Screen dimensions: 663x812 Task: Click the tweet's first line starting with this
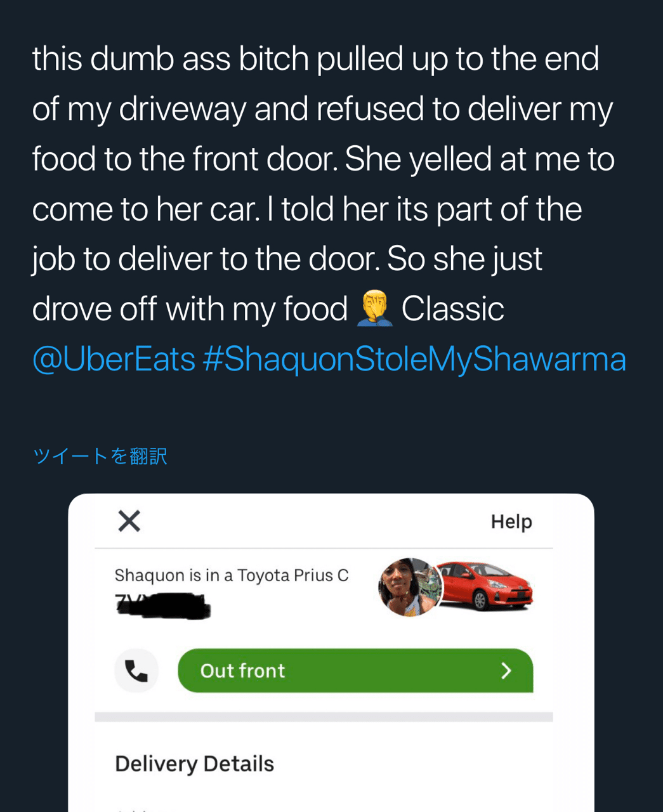315,59
